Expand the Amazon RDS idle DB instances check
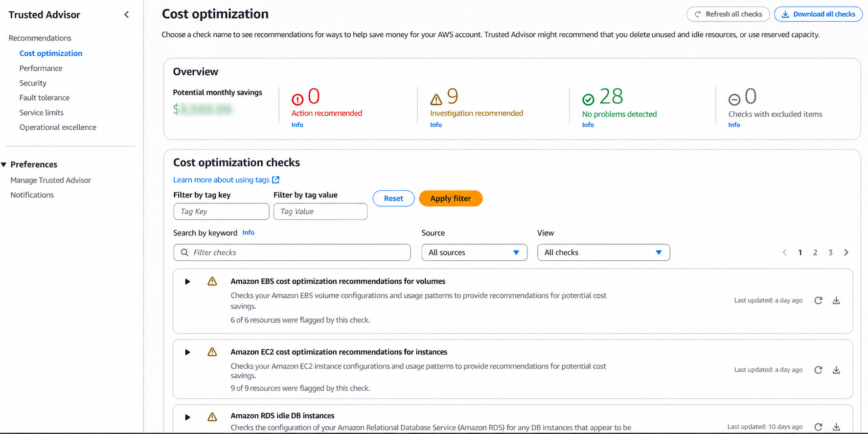The width and height of the screenshot is (868, 434). click(x=187, y=417)
